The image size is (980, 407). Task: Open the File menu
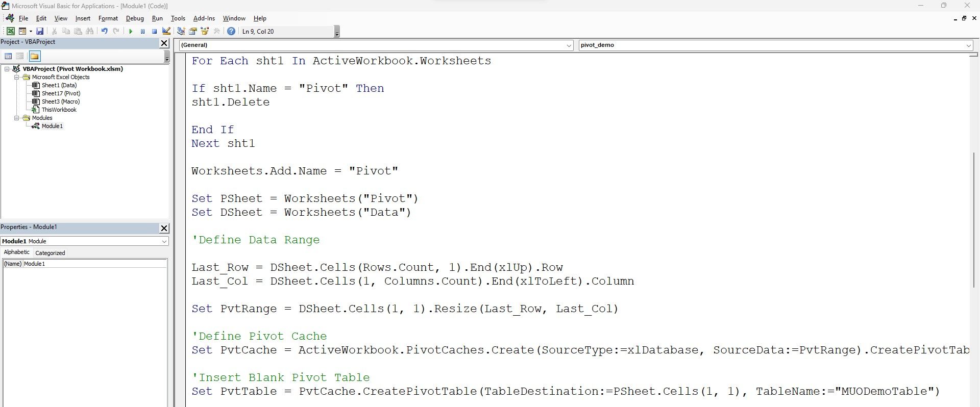click(23, 18)
